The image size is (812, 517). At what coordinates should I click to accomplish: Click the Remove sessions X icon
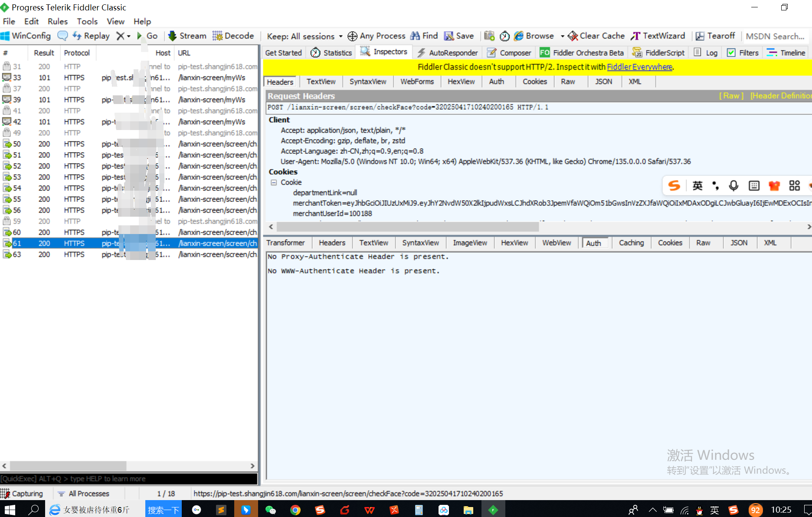pyautogui.click(x=120, y=36)
